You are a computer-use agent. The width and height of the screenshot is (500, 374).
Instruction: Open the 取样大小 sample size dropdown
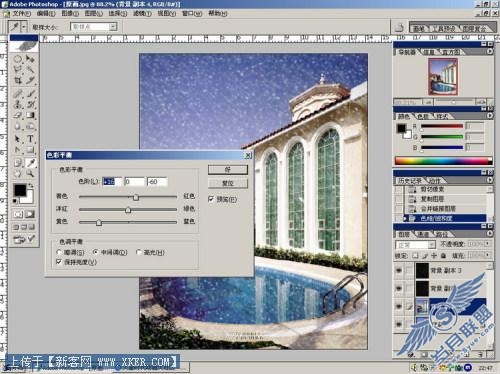click(x=113, y=27)
